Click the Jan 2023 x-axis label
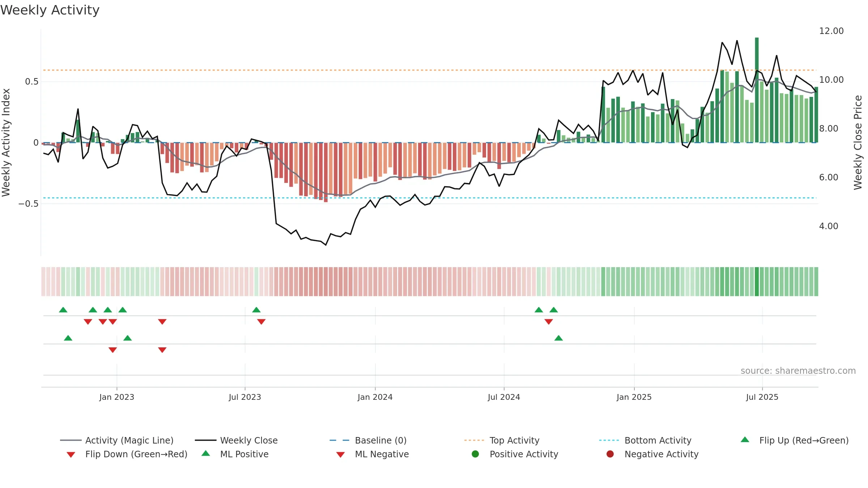This screenshot has width=868, height=488. 117,397
